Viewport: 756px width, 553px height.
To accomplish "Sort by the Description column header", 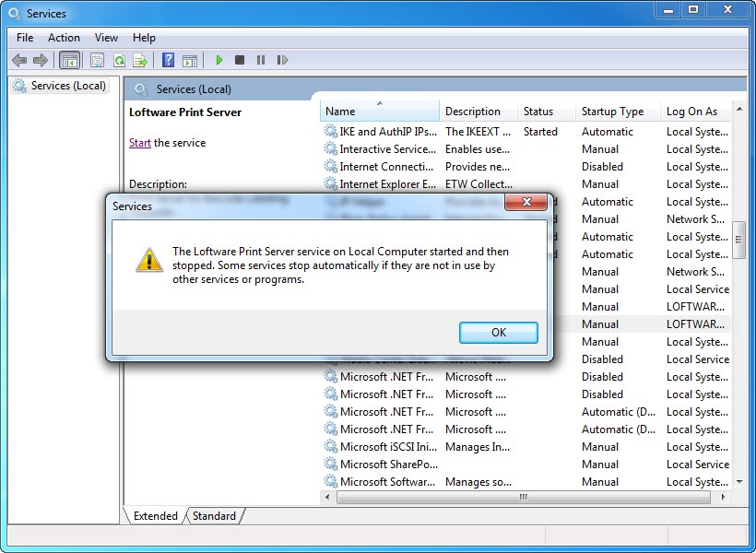I will (x=478, y=112).
